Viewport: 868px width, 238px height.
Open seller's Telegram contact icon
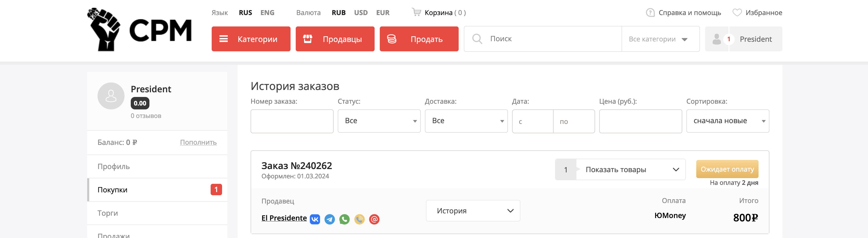329,219
